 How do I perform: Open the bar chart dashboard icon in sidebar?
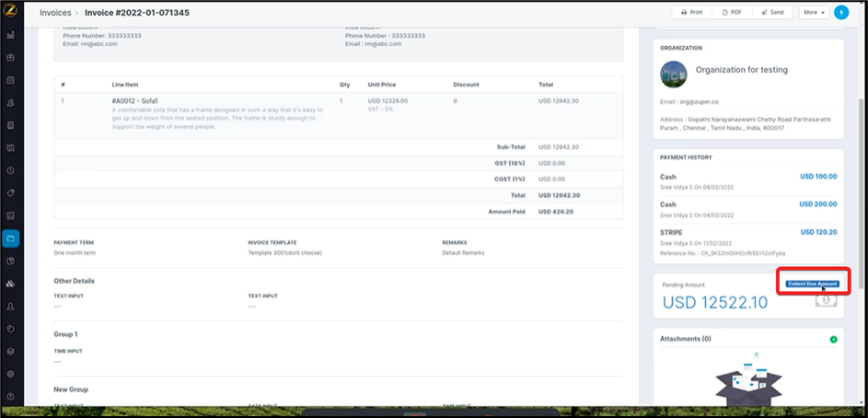pos(10,35)
